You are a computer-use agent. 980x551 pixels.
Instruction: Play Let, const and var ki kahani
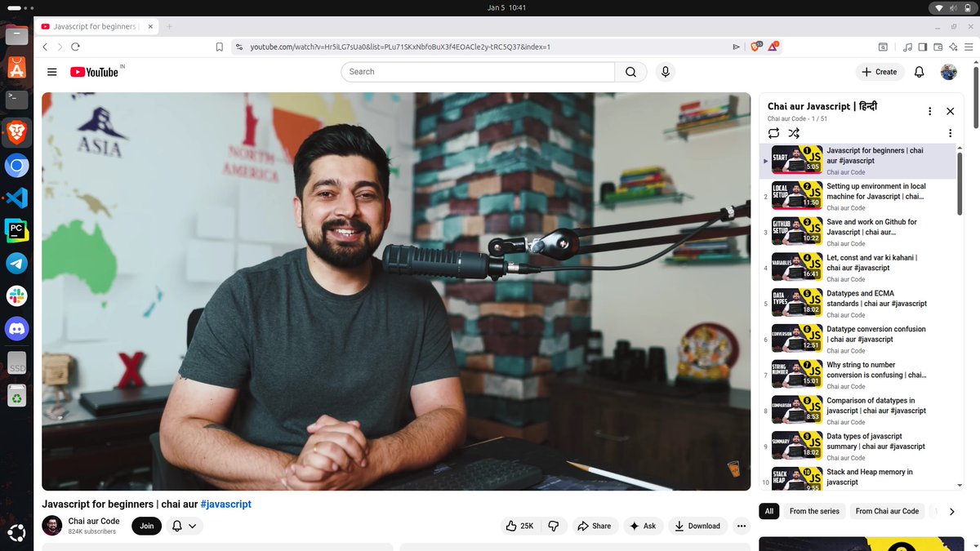click(x=857, y=268)
